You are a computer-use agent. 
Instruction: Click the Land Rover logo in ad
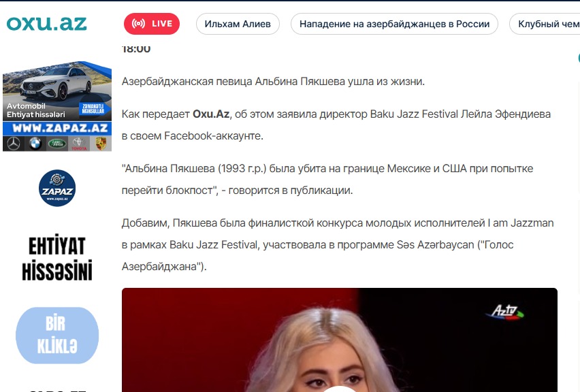pos(57,144)
